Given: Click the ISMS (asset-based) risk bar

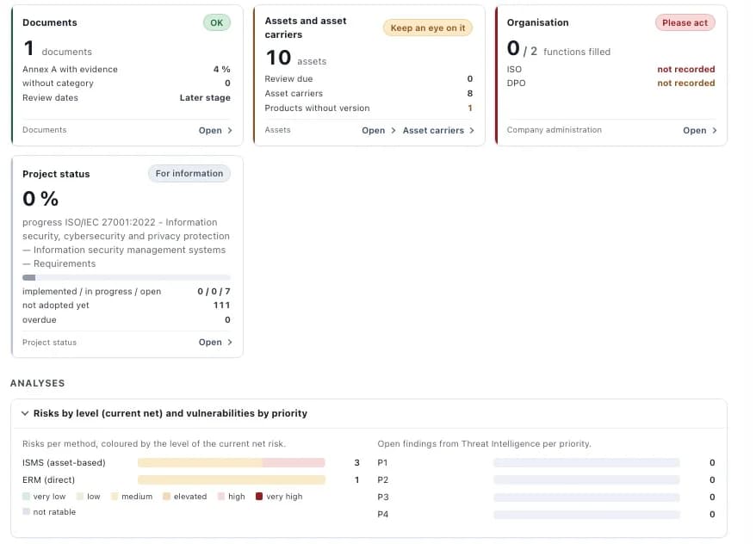Looking at the screenshot, I should point(232,462).
